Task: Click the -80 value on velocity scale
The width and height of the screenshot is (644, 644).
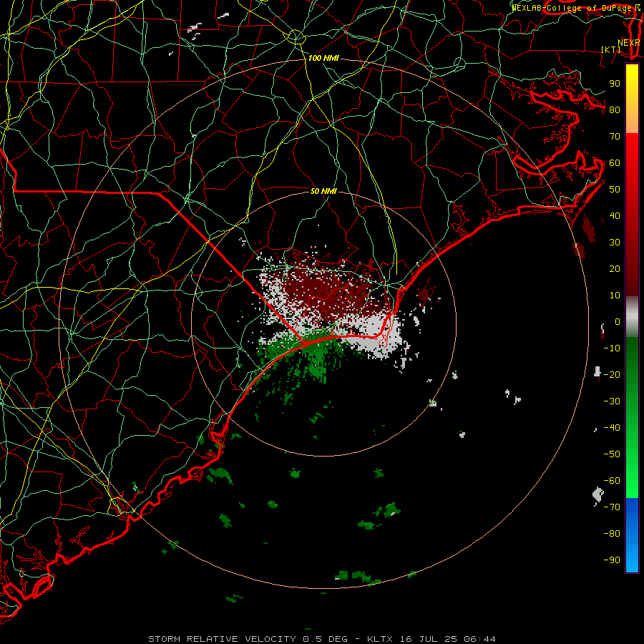Action: coord(612,534)
